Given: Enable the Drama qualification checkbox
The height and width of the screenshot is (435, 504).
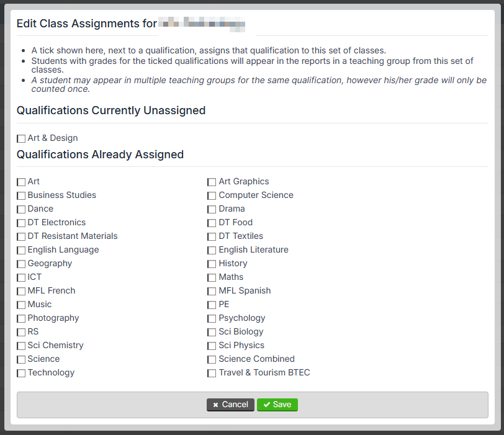Looking at the screenshot, I should click(212, 210).
